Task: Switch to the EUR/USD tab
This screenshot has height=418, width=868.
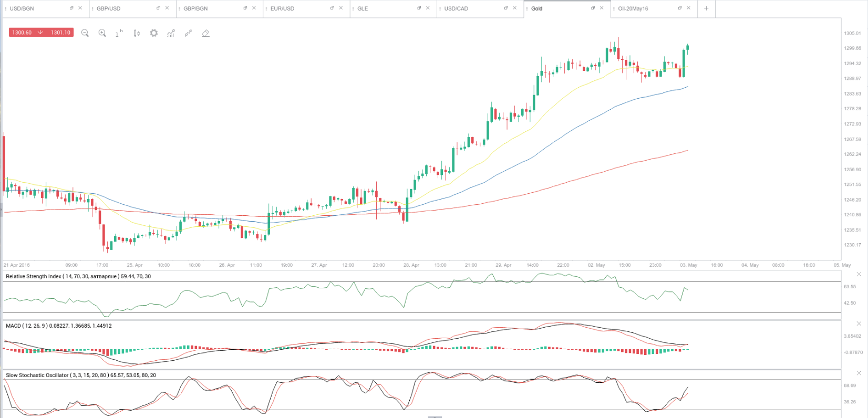Action: (282, 8)
